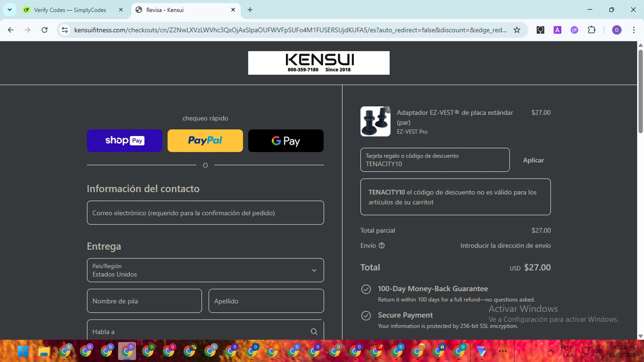This screenshot has width=644, height=362.
Task: Click the scrollbar up arrow
Action: click(x=640, y=45)
